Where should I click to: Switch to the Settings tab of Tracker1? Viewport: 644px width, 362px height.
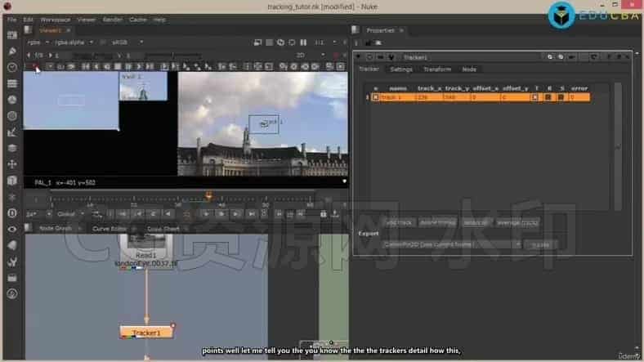click(x=400, y=69)
